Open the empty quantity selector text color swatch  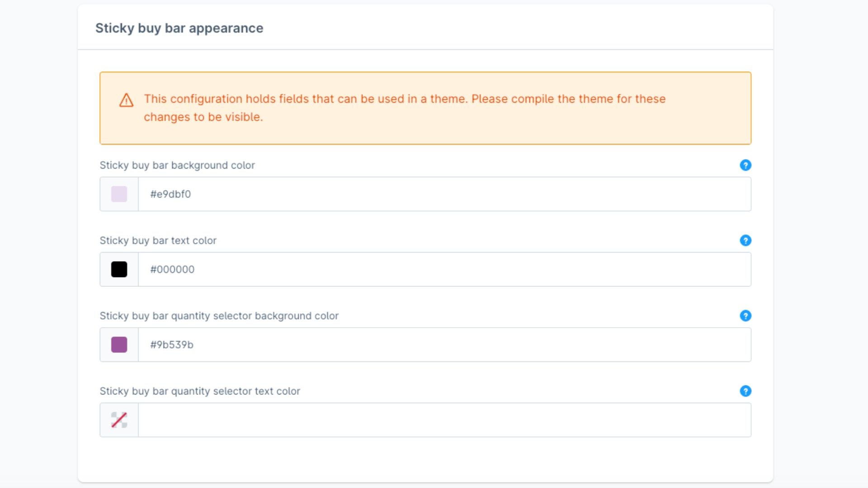click(x=119, y=420)
